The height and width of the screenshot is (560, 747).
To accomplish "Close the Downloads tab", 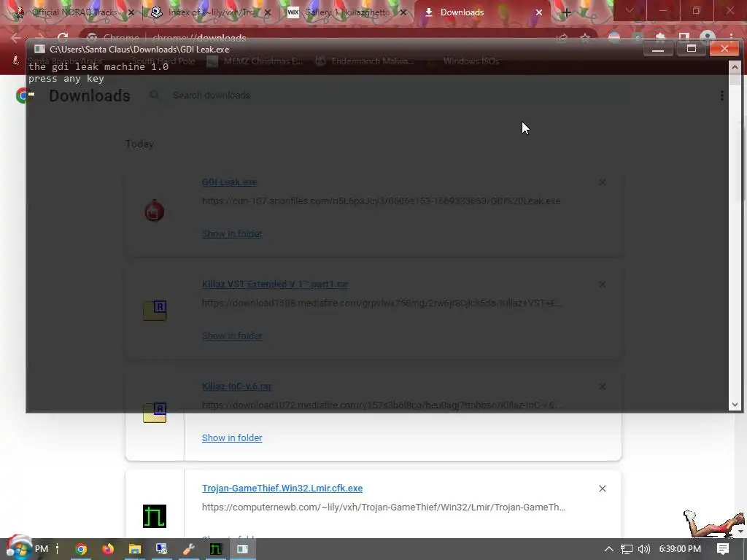I will tap(539, 13).
